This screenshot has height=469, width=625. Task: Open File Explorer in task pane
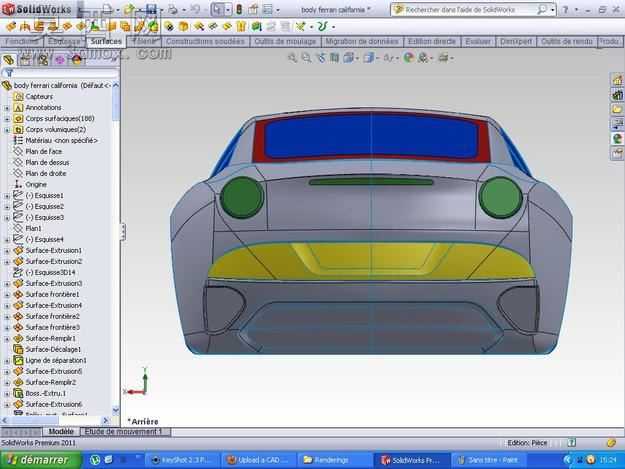click(617, 109)
